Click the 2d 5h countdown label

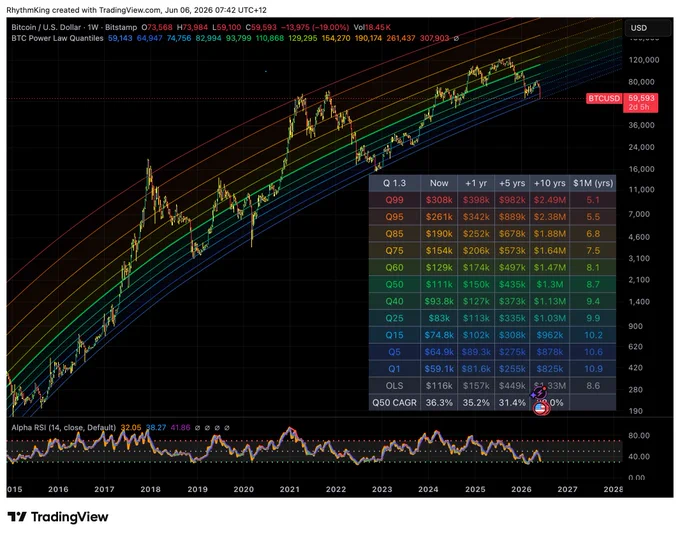coord(641,107)
